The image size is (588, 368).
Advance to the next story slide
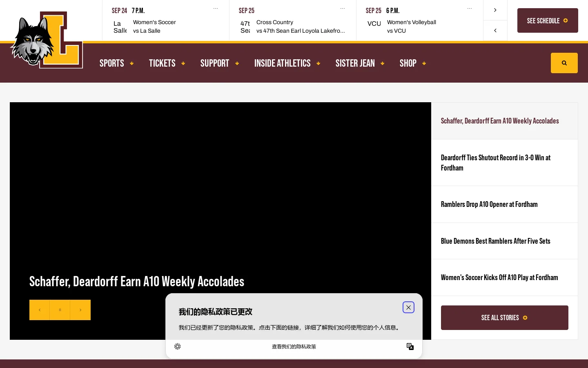tap(80, 310)
